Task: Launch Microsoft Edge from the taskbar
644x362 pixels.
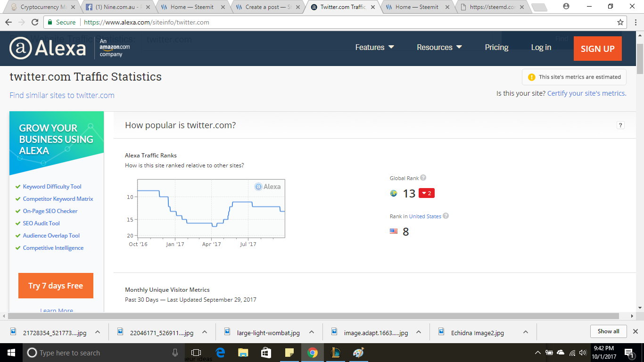Action: pyautogui.click(x=220, y=353)
